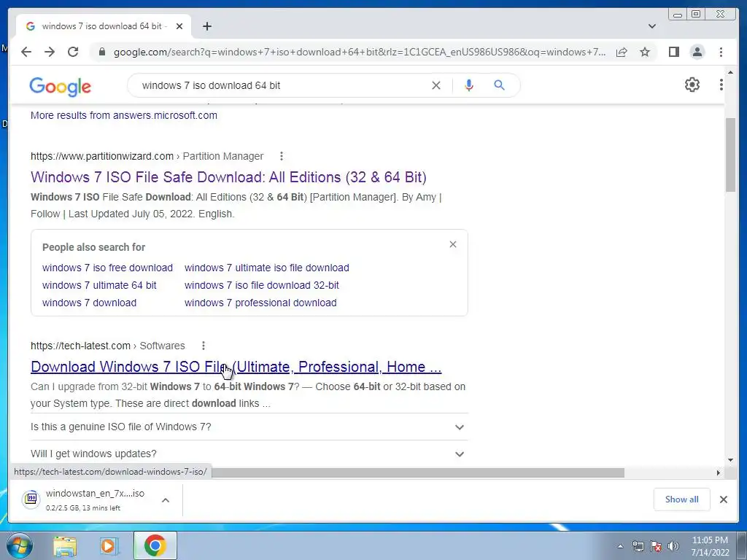Viewport: 747px width, 560px height.
Task: Select the windows 7 download suggestion
Action: (89, 303)
